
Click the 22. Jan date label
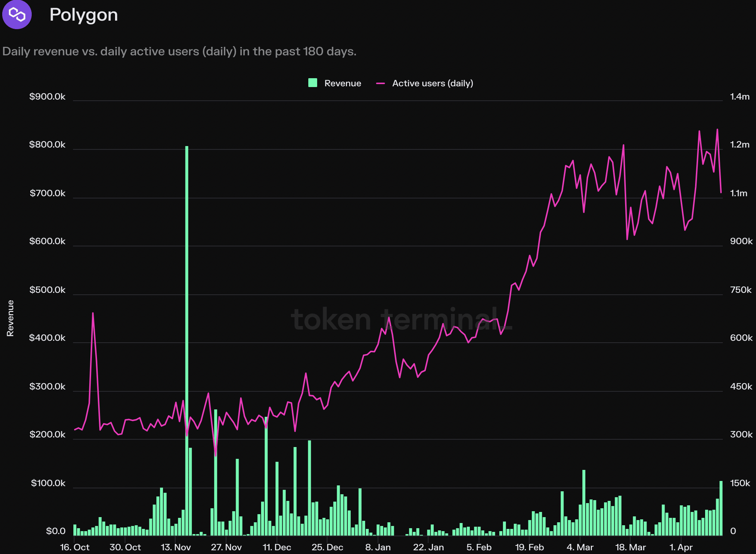coord(429,547)
